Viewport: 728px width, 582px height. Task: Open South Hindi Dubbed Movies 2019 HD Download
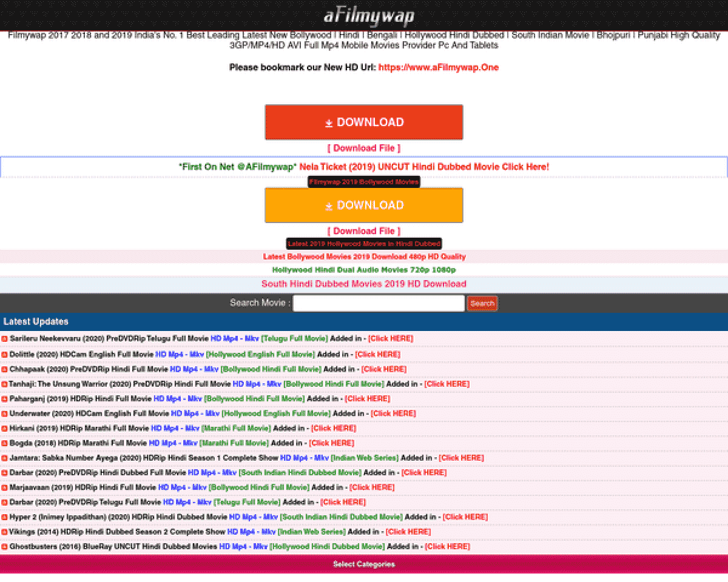click(x=364, y=284)
